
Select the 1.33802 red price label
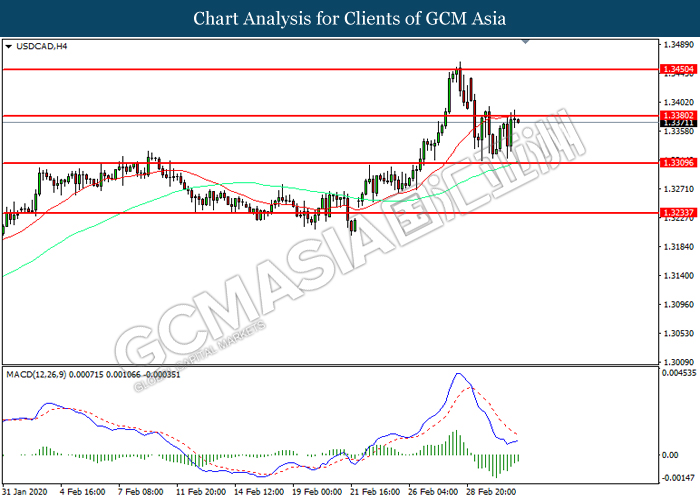point(678,116)
